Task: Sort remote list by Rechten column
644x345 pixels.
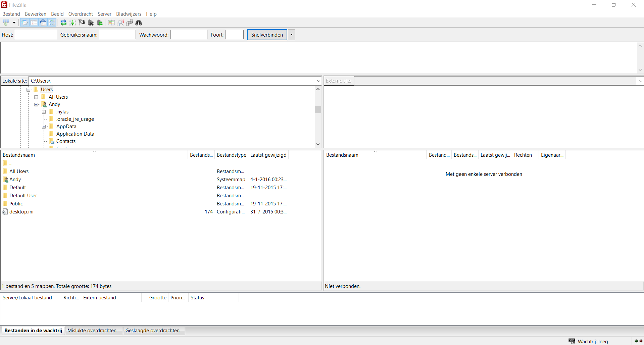Action: point(525,155)
